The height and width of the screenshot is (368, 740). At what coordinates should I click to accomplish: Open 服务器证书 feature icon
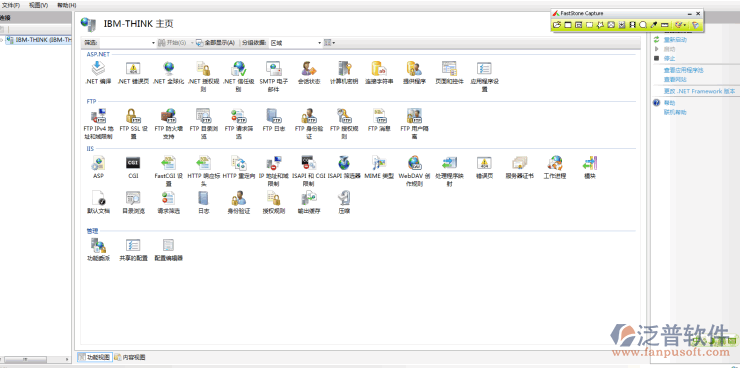pos(519,167)
